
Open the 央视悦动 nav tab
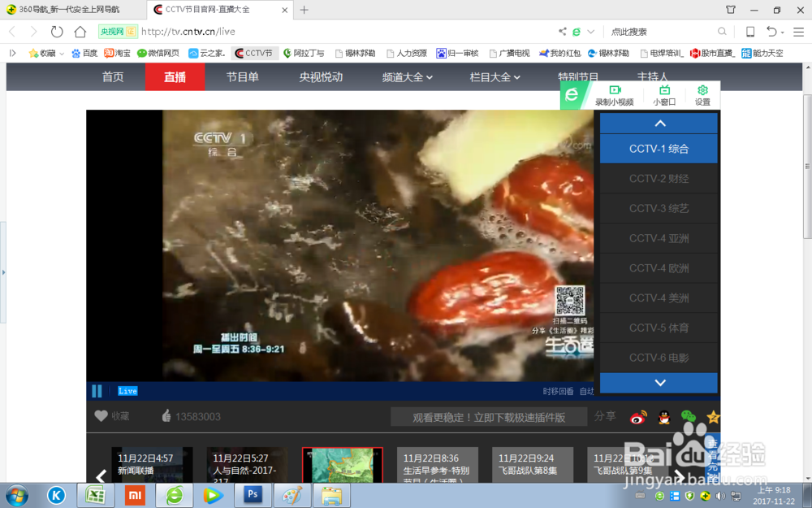coord(321,77)
